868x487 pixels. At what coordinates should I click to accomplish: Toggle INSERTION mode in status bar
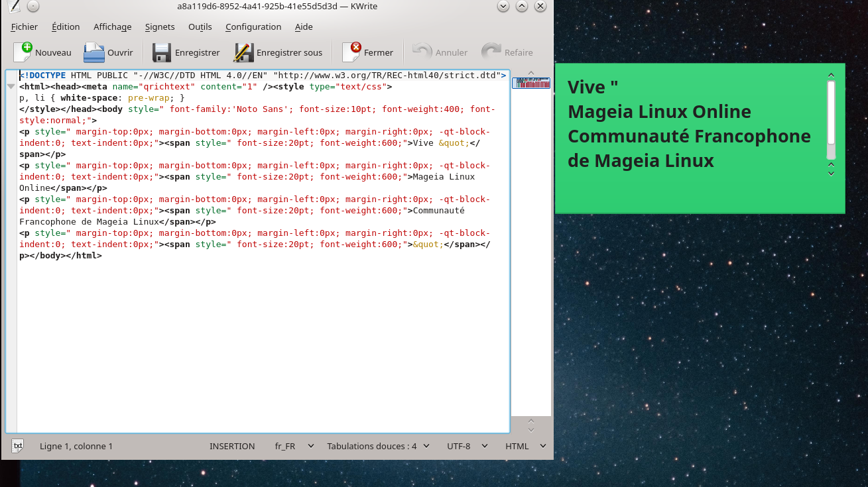point(232,446)
